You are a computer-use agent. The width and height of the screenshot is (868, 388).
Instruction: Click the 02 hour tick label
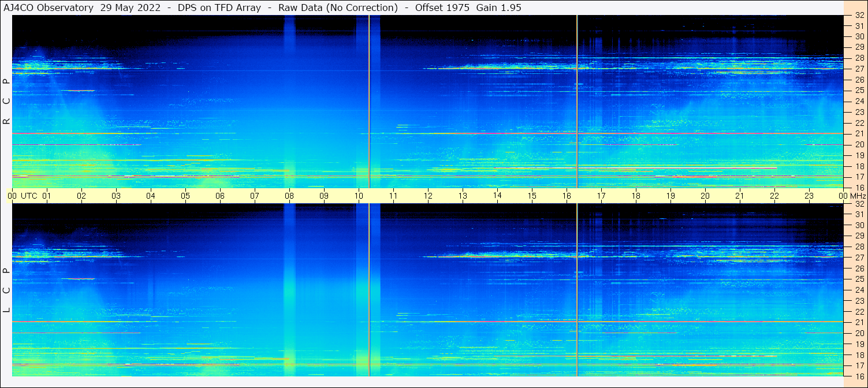coord(81,196)
